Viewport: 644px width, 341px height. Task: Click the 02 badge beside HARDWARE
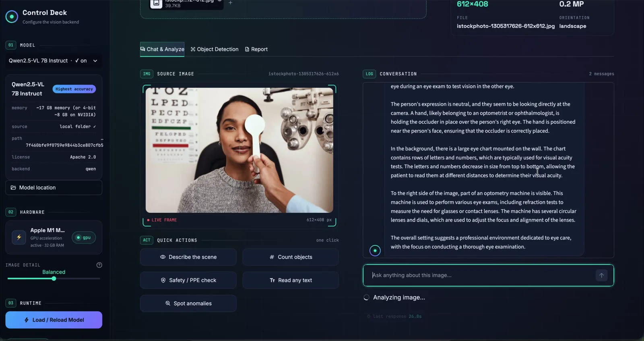11,212
